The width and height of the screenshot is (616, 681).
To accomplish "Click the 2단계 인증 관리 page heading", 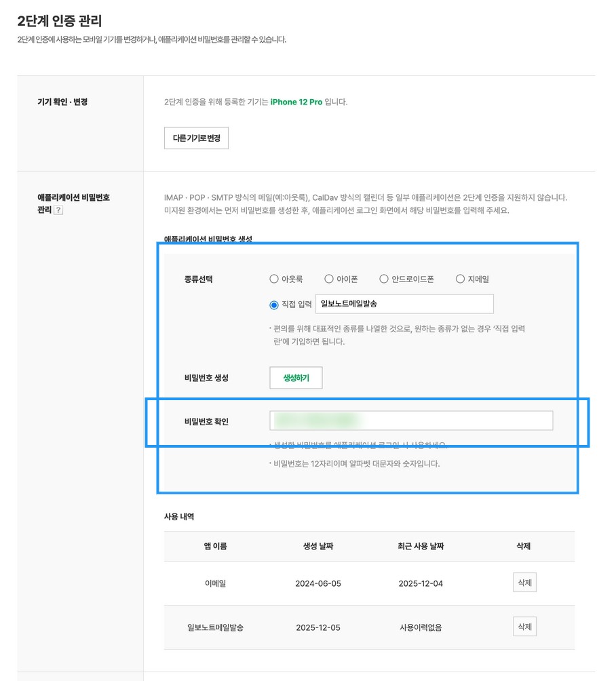I will 60,21.
